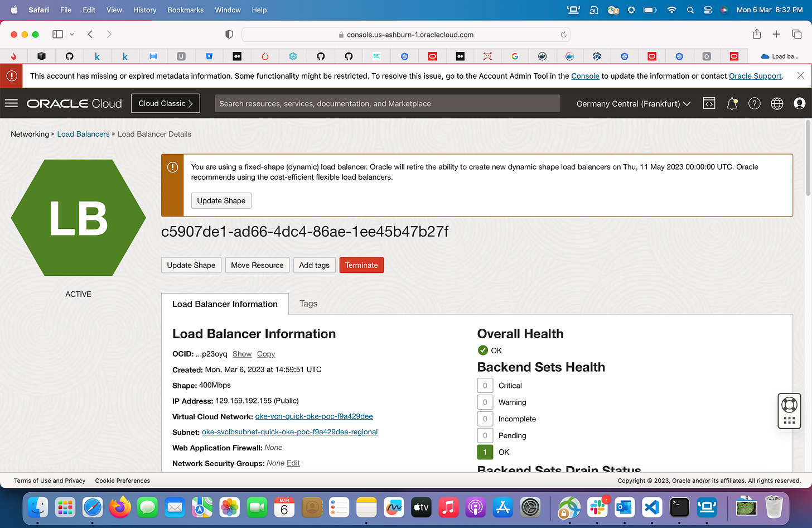Open the Safari share button
The width and height of the screenshot is (812, 528).
[757, 34]
